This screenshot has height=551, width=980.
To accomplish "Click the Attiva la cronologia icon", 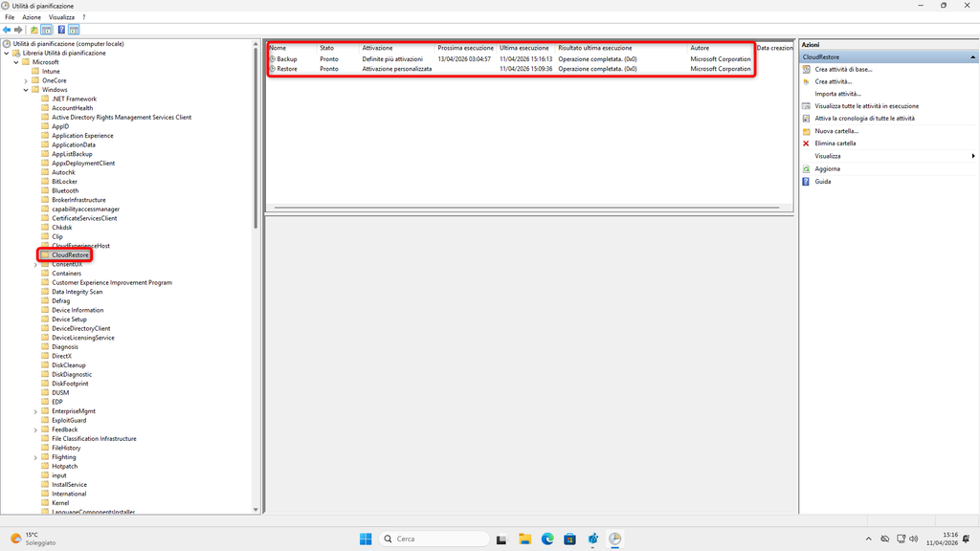I will [806, 119].
